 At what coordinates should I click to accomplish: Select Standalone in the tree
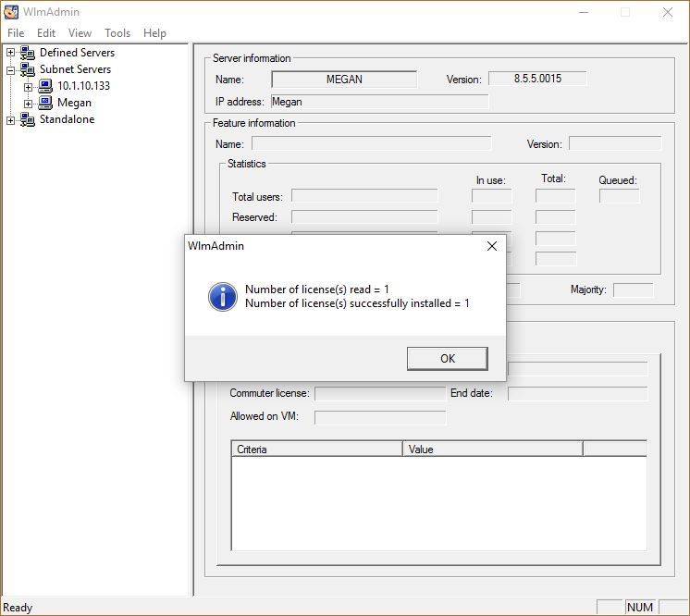tap(67, 119)
